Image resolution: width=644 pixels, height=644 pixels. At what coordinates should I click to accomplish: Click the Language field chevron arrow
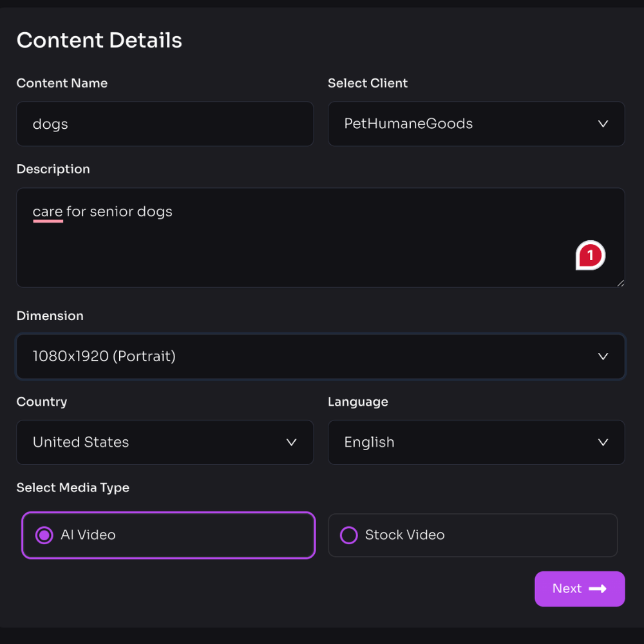(603, 442)
